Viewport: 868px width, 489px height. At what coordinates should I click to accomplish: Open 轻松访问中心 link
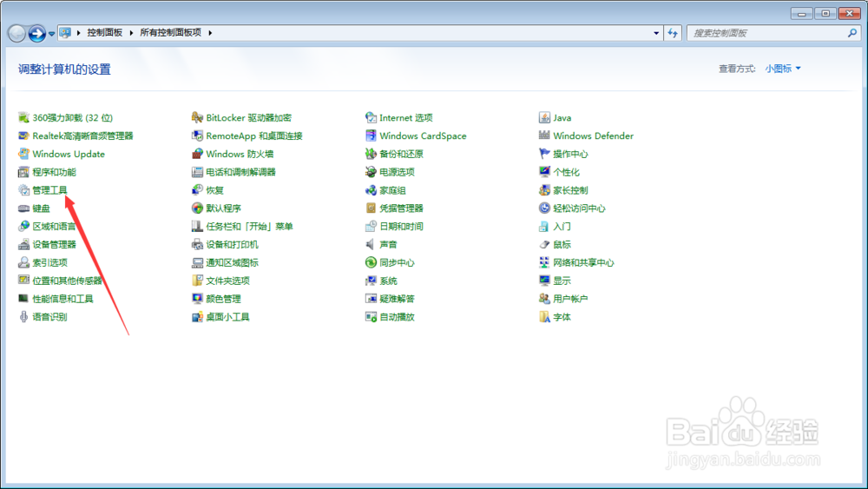(x=579, y=208)
